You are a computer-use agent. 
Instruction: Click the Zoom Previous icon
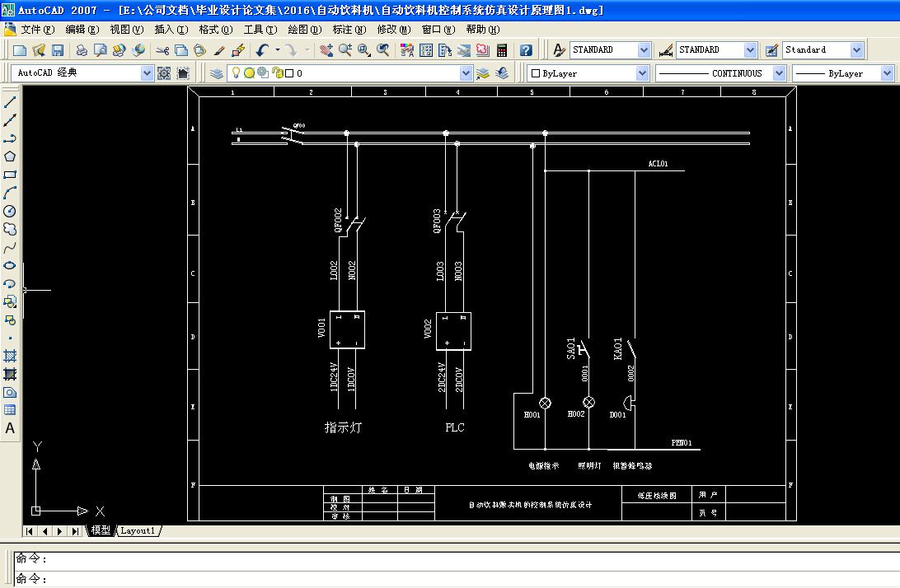point(383,50)
